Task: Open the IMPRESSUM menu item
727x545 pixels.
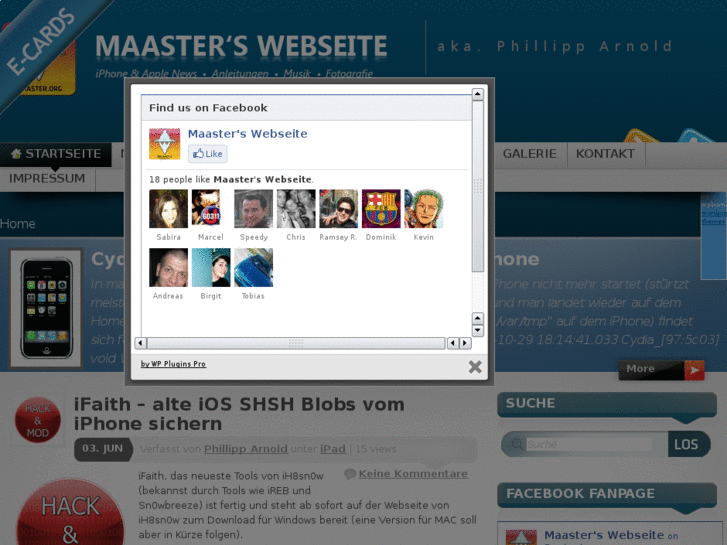Action: coord(47,179)
